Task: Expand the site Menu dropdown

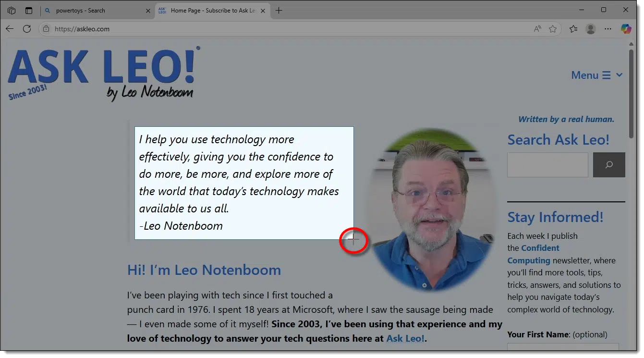Action: click(x=596, y=75)
